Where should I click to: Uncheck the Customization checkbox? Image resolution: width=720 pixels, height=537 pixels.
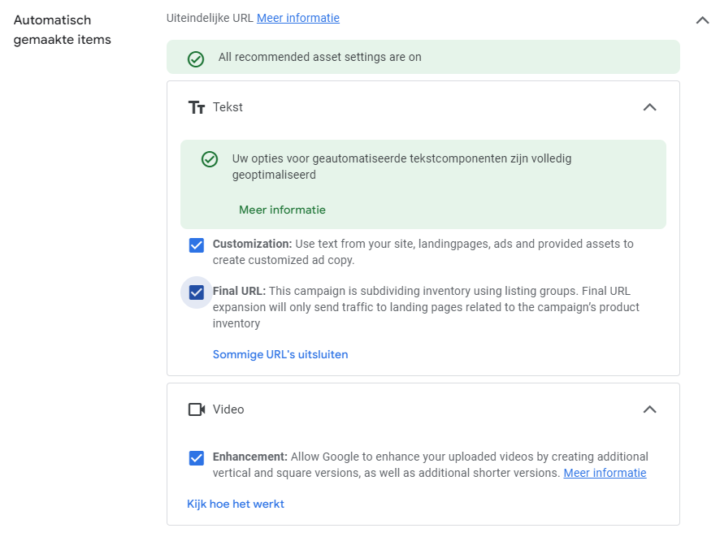pyautogui.click(x=197, y=245)
